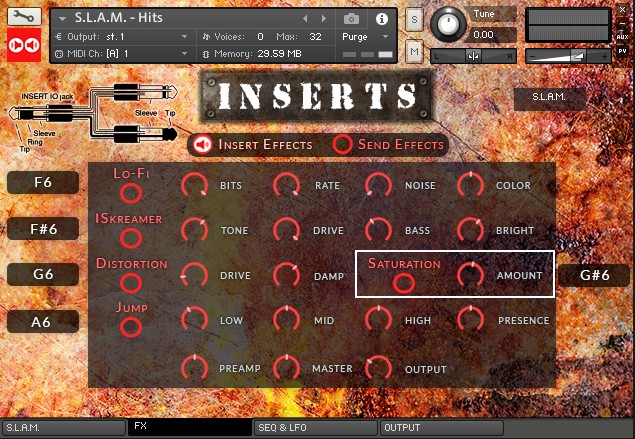Click the Distortion DAMP knob
635x439 pixels.
[x=286, y=275]
